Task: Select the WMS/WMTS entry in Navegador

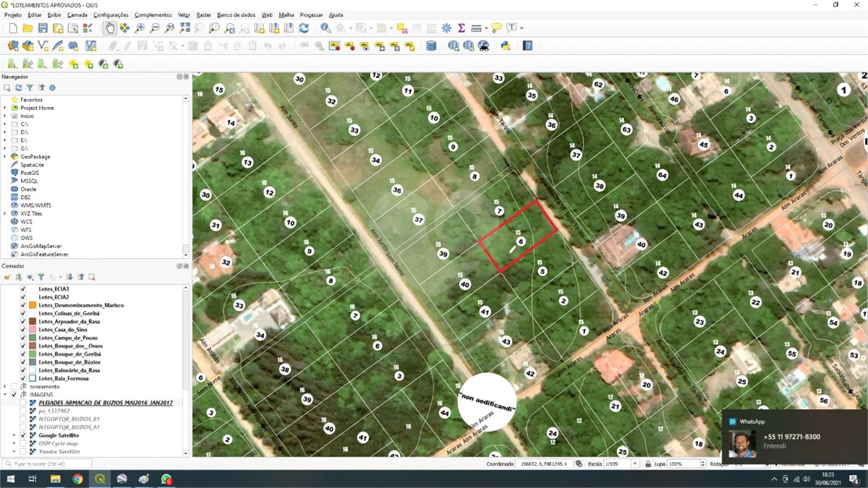Action: [x=35, y=205]
